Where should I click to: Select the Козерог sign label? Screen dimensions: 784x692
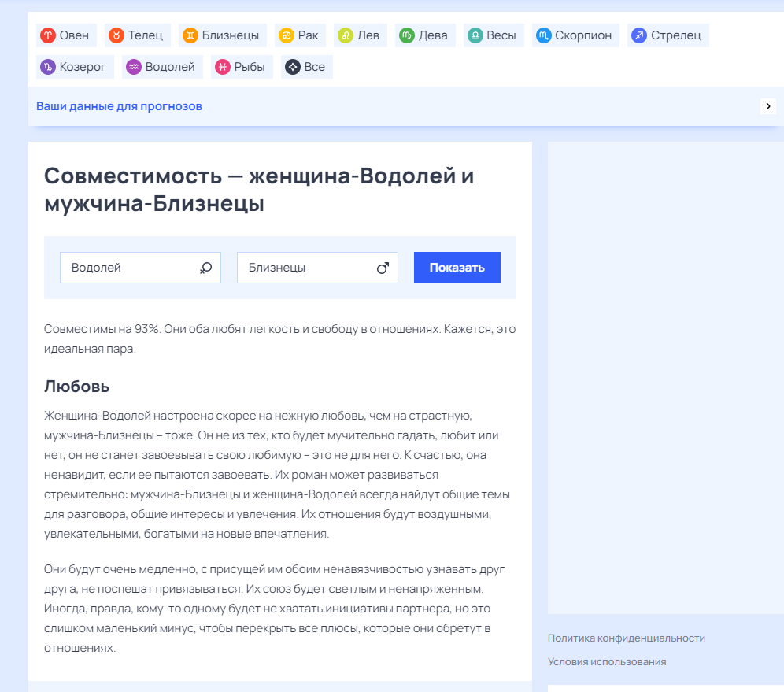tap(83, 67)
